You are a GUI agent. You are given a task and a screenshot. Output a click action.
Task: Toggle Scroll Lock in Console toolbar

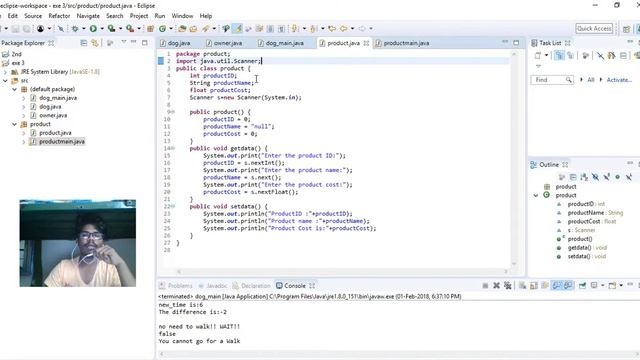[533, 286]
